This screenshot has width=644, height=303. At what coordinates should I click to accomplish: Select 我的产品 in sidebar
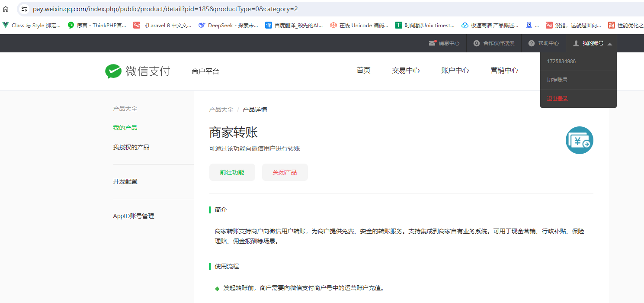point(125,128)
